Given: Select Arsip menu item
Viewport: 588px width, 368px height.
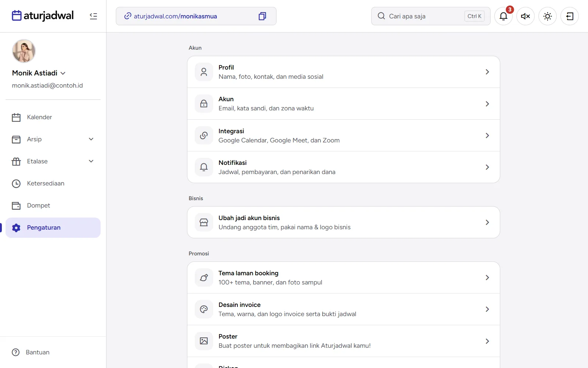Looking at the screenshot, I should tap(53, 139).
